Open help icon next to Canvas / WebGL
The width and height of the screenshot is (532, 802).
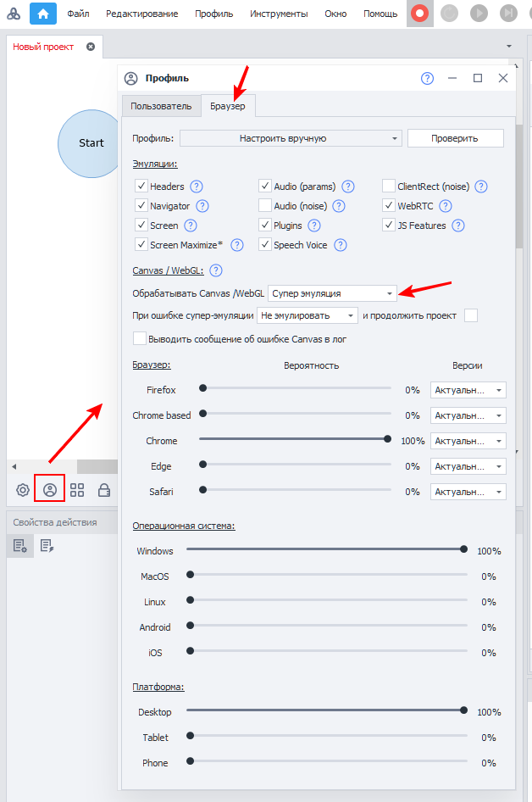[215, 270]
